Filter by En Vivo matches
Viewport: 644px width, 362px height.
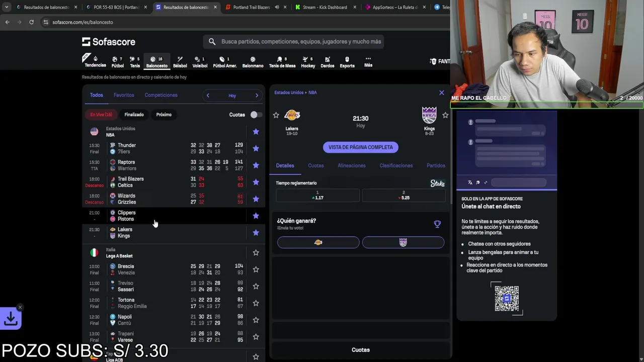point(101,115)
